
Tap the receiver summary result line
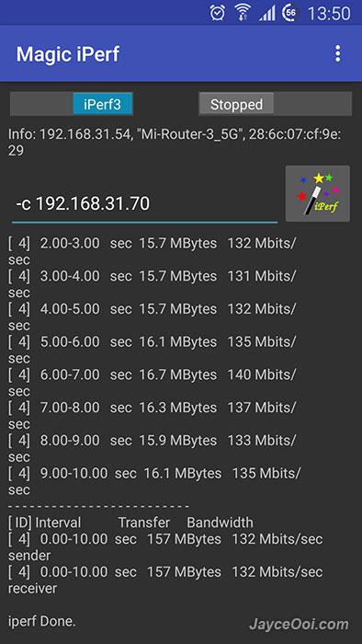tap(165, 580)
